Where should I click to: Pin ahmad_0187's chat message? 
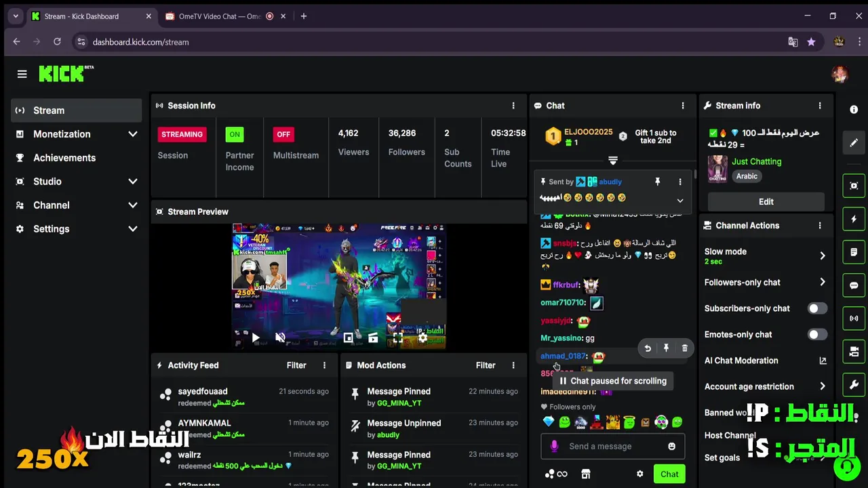[666, 348]
